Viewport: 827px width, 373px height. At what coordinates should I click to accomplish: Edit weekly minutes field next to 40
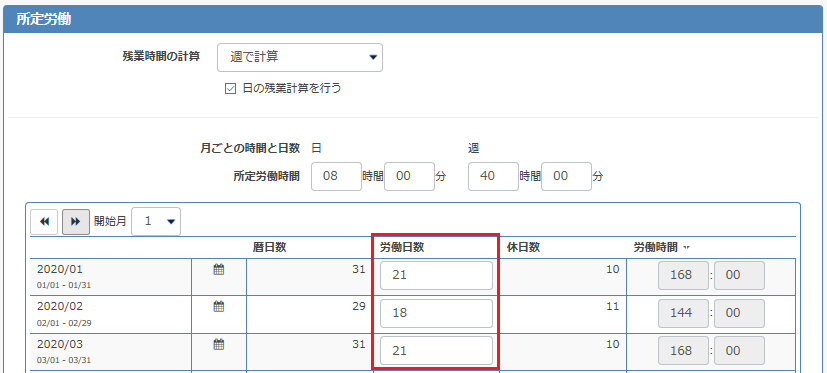[566, 176]
